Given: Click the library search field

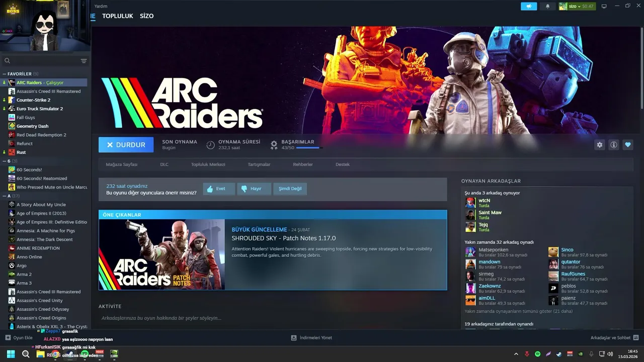Looking at the screenshot, I should [x=45, y=61].
